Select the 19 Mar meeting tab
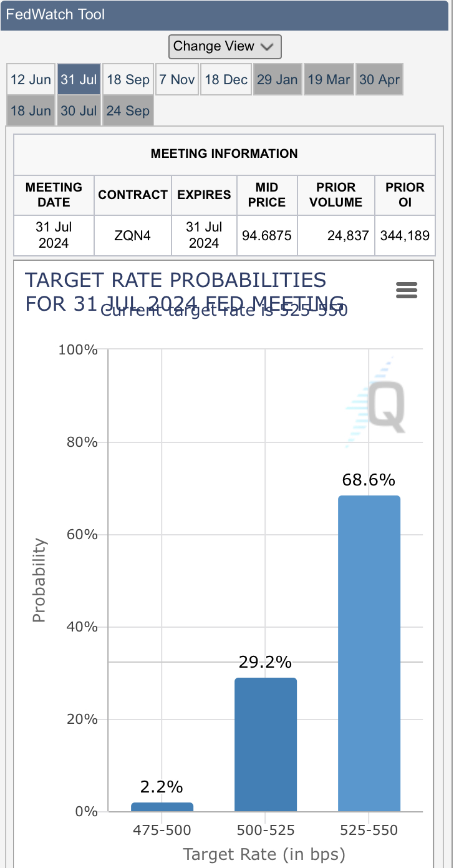454x868 pixels. click(329, 79)
